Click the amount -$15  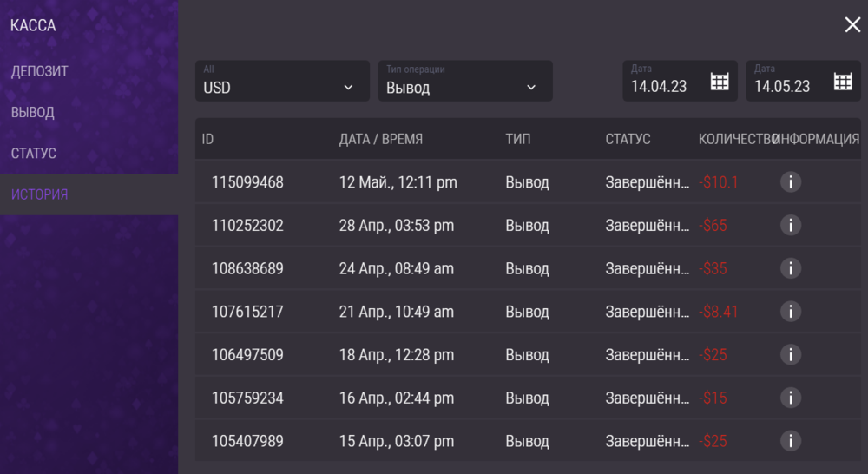pyautogui.click(x=713, y=398)
